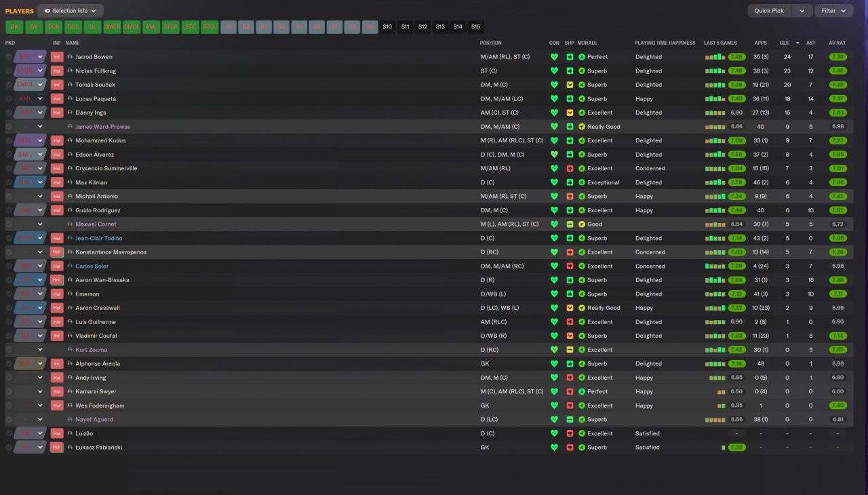Click Danny Ings' orange sharpness icon
Screen dimensions: 868x495
tap(570, 113)
